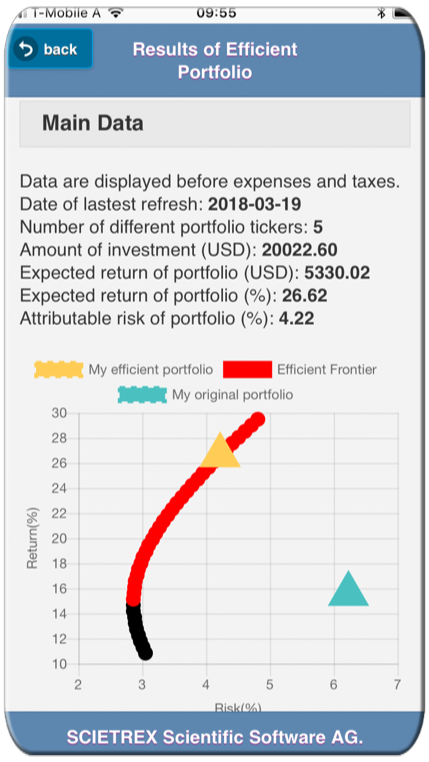
Task: Click the Wi-Fi status icon
Action: point(116,13)
